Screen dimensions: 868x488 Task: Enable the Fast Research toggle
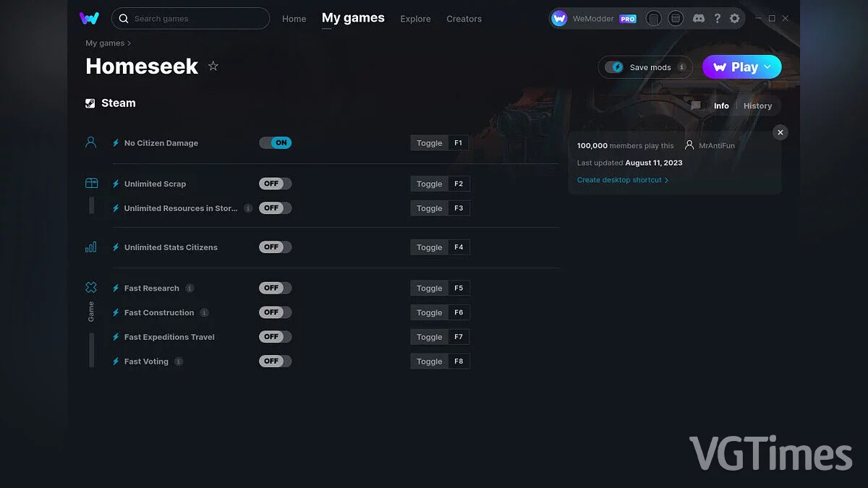pyautogui.click(x=276, y=288)
